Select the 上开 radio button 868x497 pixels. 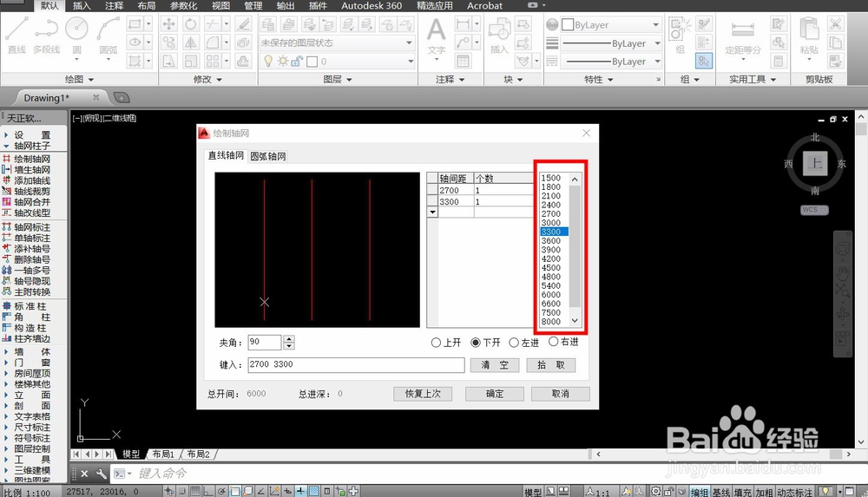[x=436, y=343]
